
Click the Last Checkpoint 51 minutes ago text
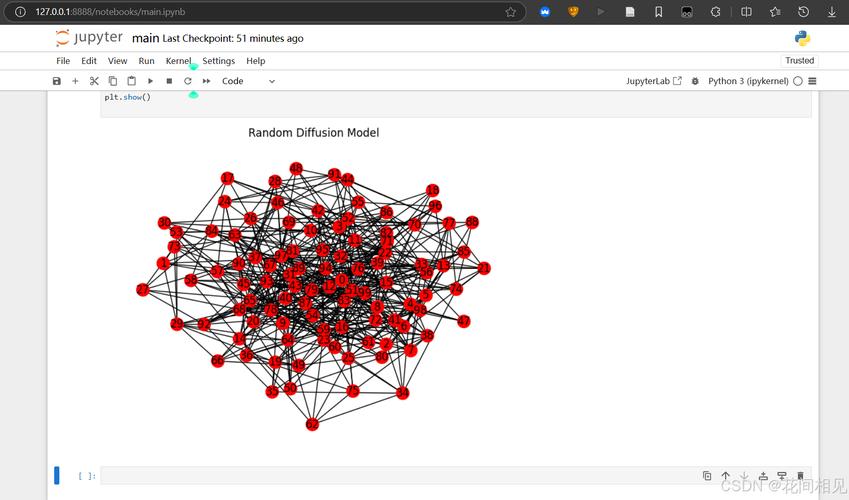(x=233, y=38)
